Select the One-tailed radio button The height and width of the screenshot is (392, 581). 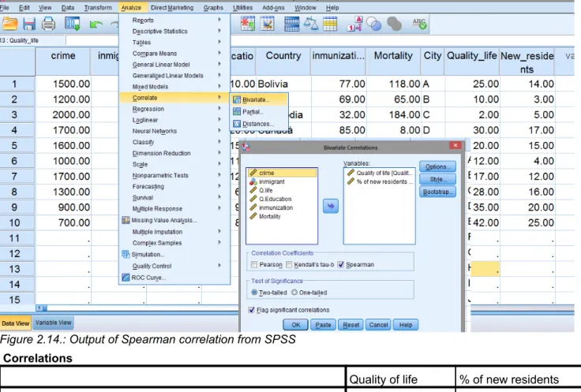point(294,293)
